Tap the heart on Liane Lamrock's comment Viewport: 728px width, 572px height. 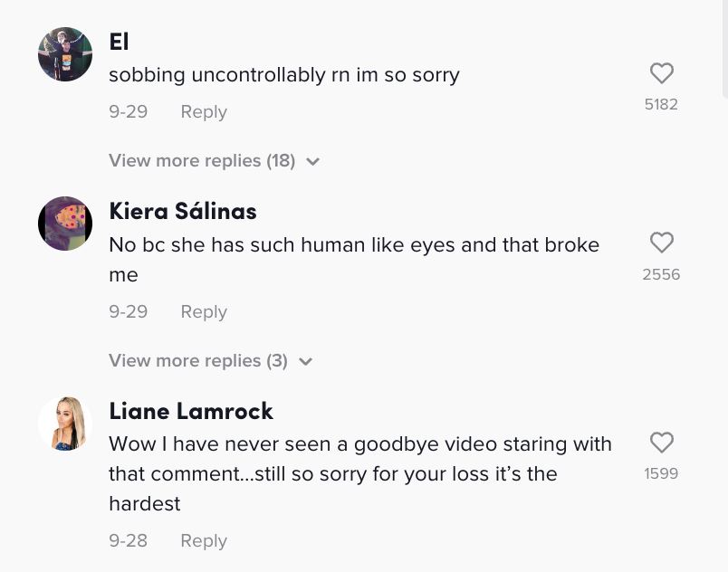coord(662,442)
